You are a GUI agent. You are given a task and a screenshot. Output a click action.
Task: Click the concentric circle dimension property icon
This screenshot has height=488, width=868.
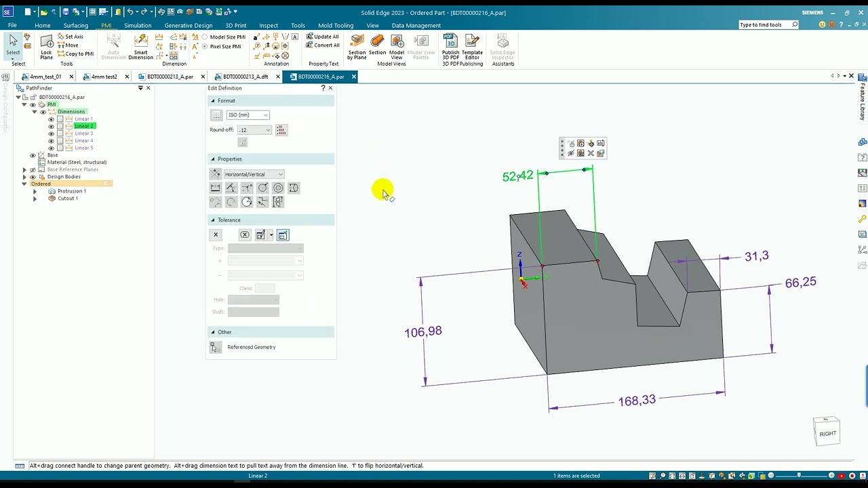click(278, 188)
